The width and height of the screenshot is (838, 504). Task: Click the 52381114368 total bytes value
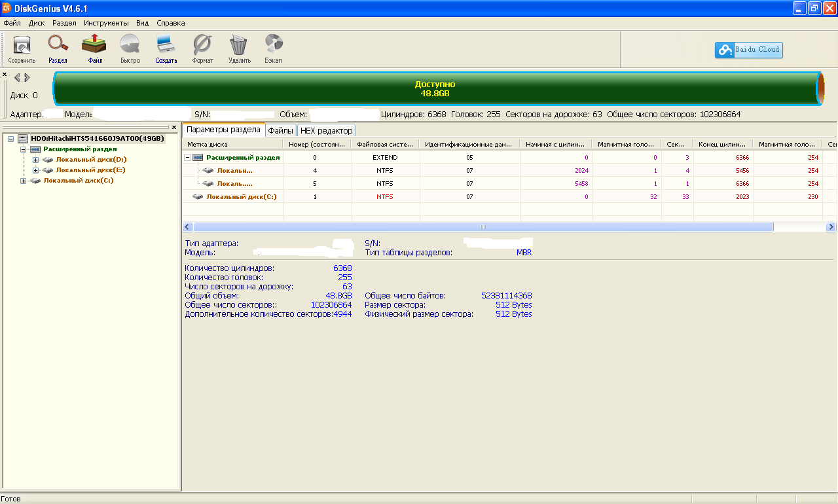click(x=507, y=296)
